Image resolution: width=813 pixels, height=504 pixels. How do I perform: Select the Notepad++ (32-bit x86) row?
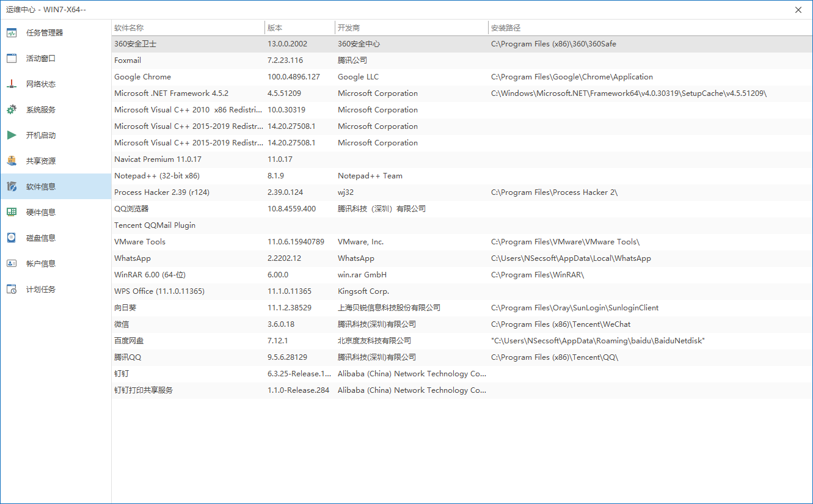coord(462,176)
